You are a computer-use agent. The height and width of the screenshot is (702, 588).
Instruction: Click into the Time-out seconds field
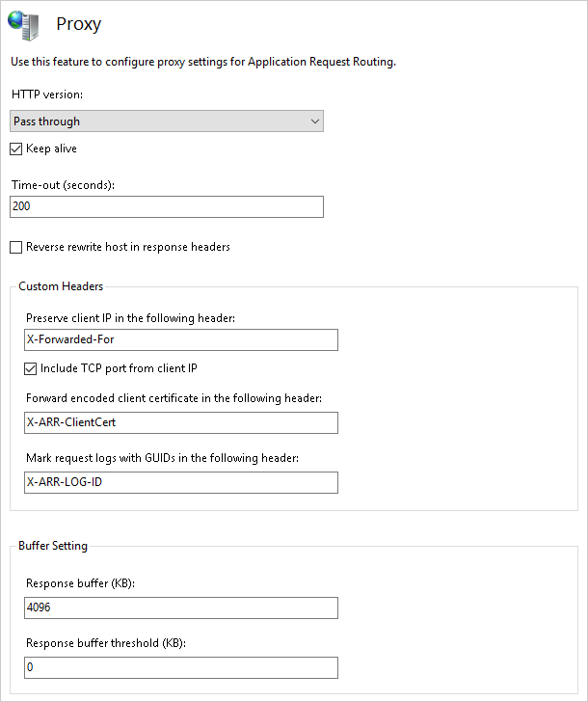(x=167, y=206)
